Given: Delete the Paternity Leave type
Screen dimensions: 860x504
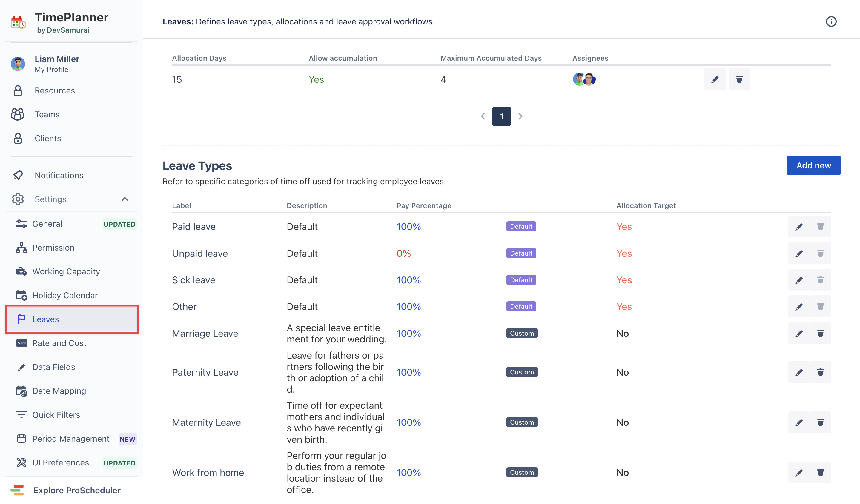Looking at the screenshot, I should tap(820, 372).
